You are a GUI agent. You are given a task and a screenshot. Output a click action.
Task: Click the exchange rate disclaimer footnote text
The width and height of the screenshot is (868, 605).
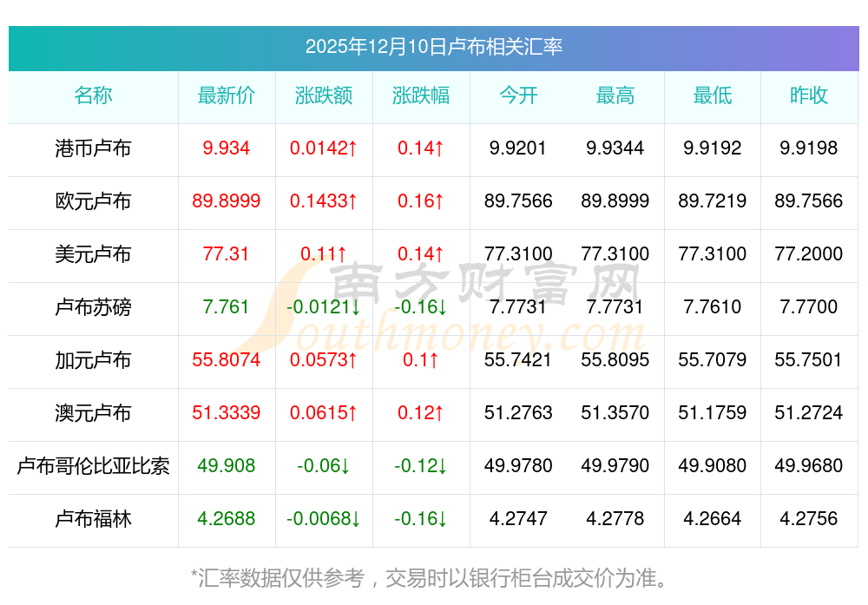tap(433, 577)
